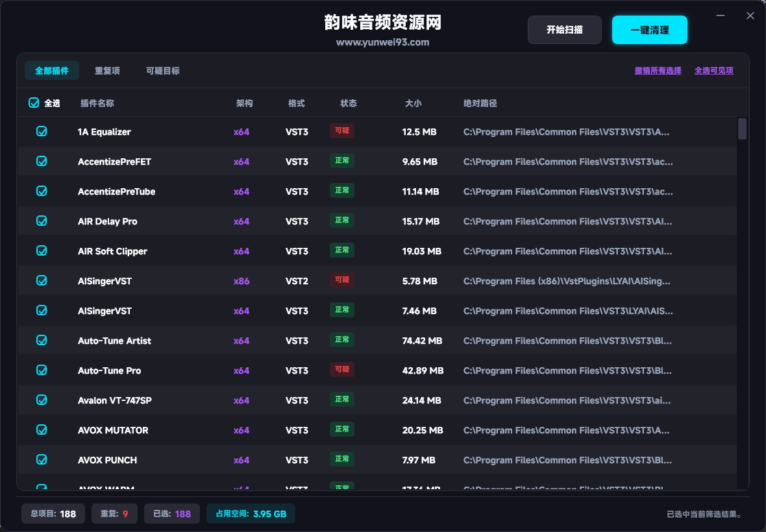Click the 占用空间 3.95 GB badge
The image size is (766, 532).
(x=251, y=513)
